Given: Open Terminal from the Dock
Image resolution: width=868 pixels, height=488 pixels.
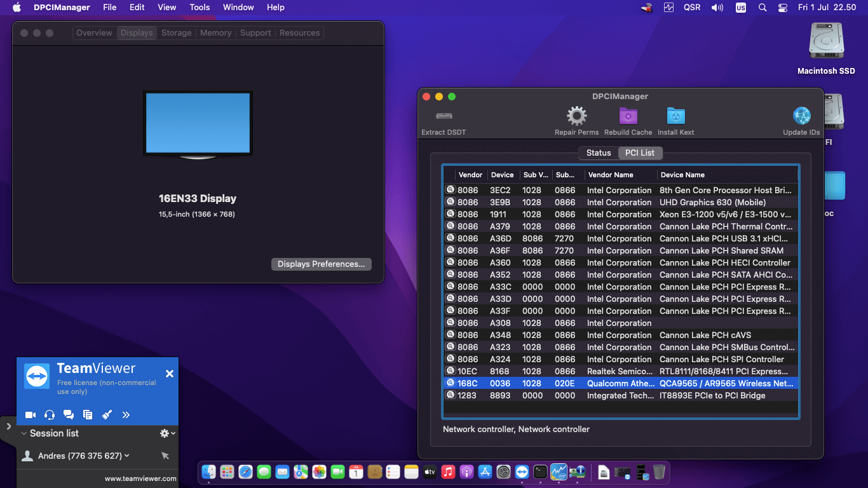Looking at the screenshot, I should [540, 471].
